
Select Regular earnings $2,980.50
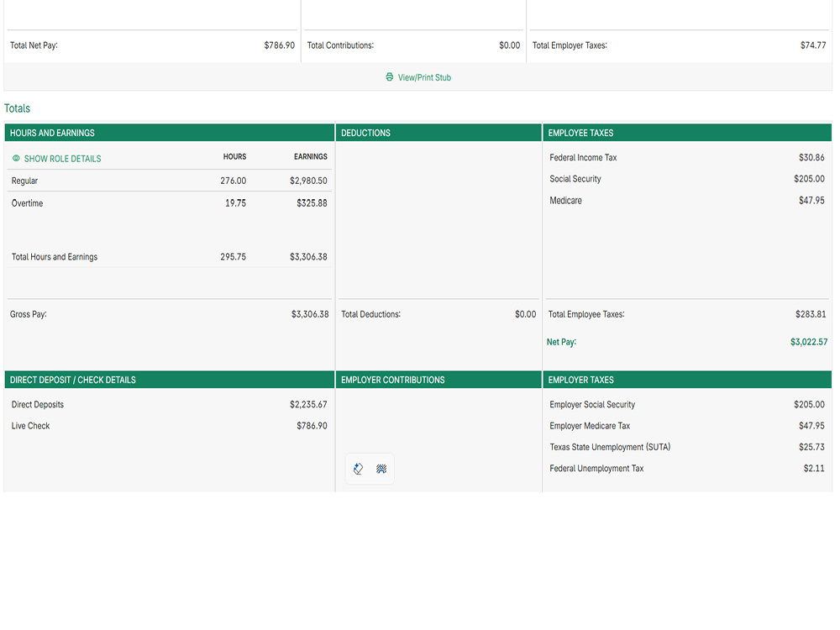tap(308, 181)
